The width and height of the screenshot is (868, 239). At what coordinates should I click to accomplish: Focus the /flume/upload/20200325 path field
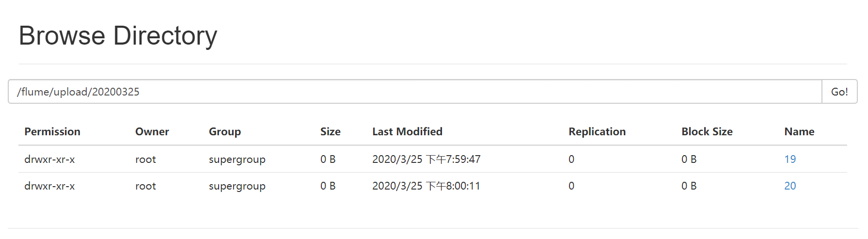(x=415, y=92)
